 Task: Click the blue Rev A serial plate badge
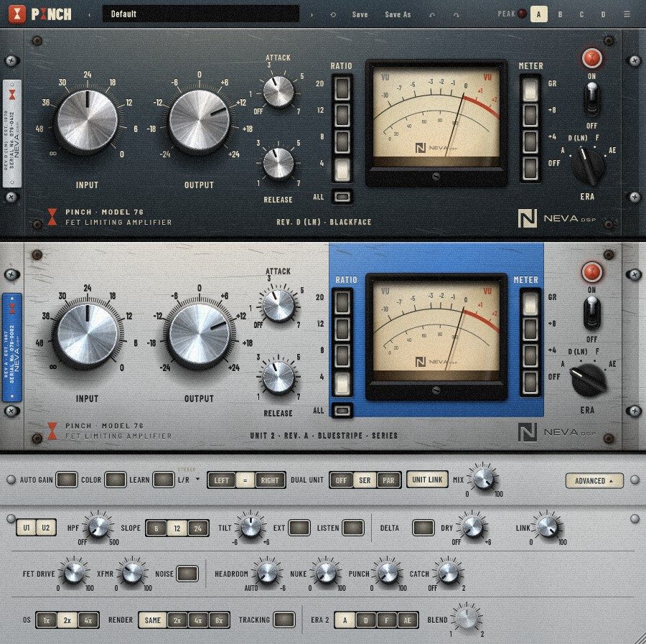(12, 347)
